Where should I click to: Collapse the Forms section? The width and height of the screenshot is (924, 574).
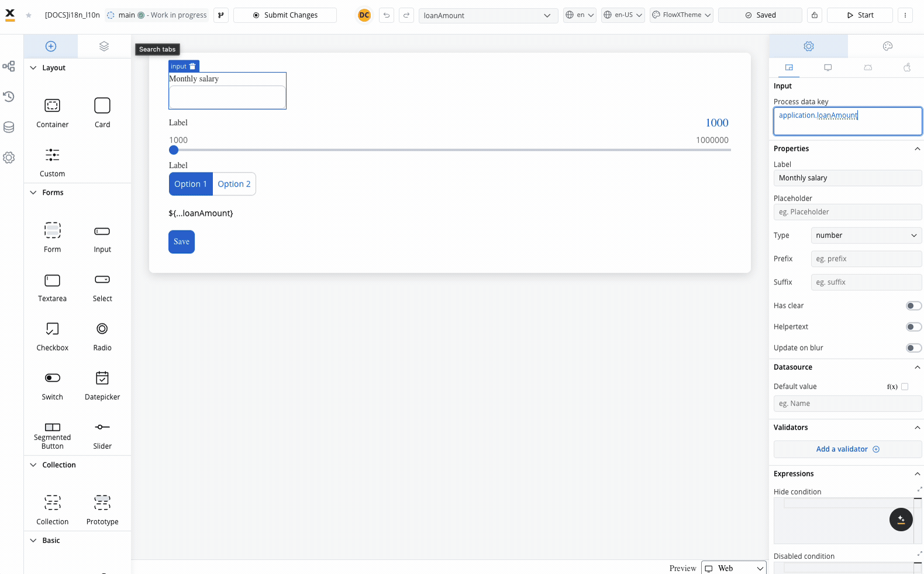33,193
